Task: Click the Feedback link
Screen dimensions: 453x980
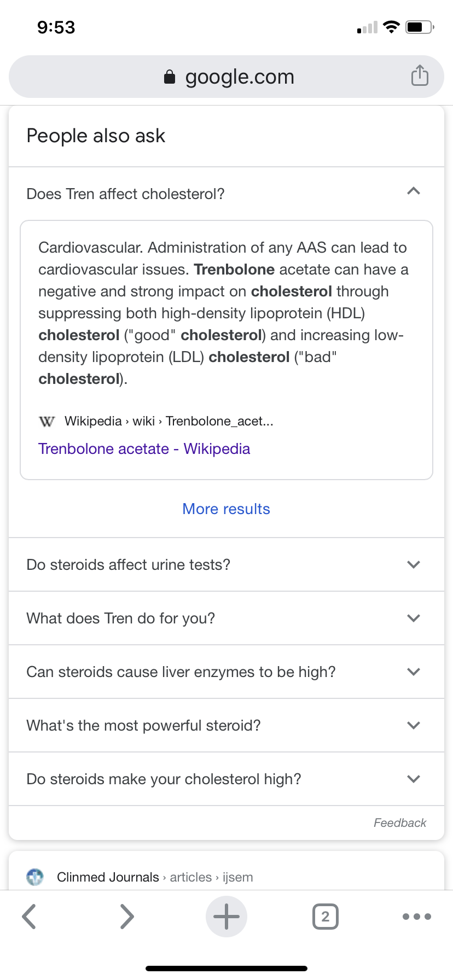Action: [399, 822]
